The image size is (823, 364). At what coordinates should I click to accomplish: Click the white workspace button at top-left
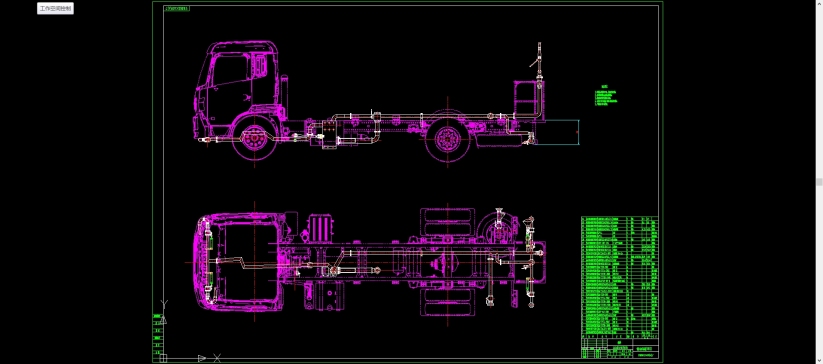55,8
